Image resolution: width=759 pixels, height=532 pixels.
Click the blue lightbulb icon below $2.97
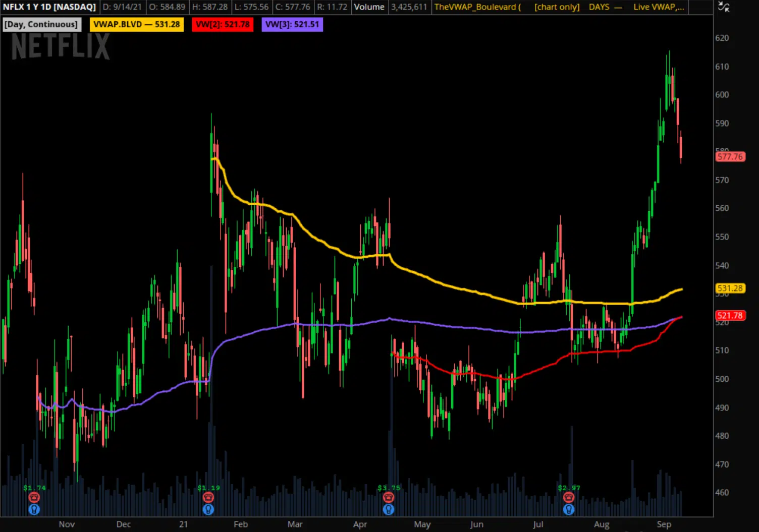[569, 509]
